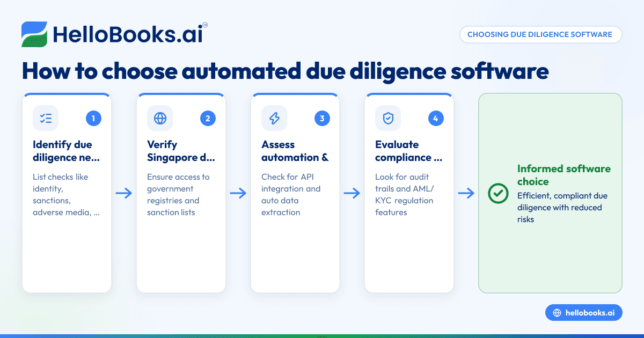Image resolution: width=644 pixels, height=338 pixels.
Task: Click the Choosing Due Diligence Software tag
Action: coord(540,34)
